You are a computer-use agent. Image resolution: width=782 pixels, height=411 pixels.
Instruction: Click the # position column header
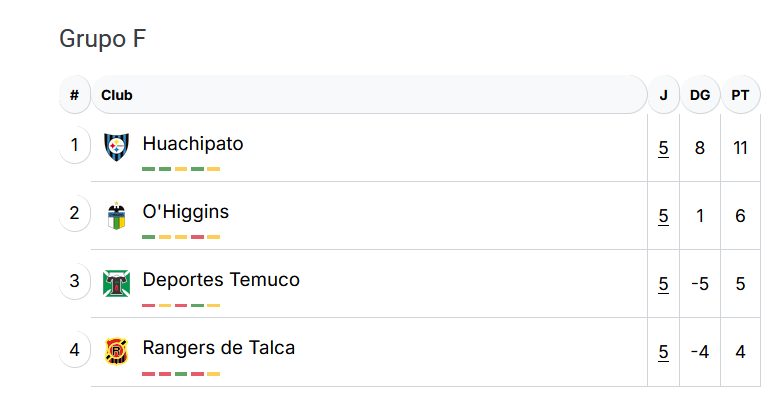(74, 95)
